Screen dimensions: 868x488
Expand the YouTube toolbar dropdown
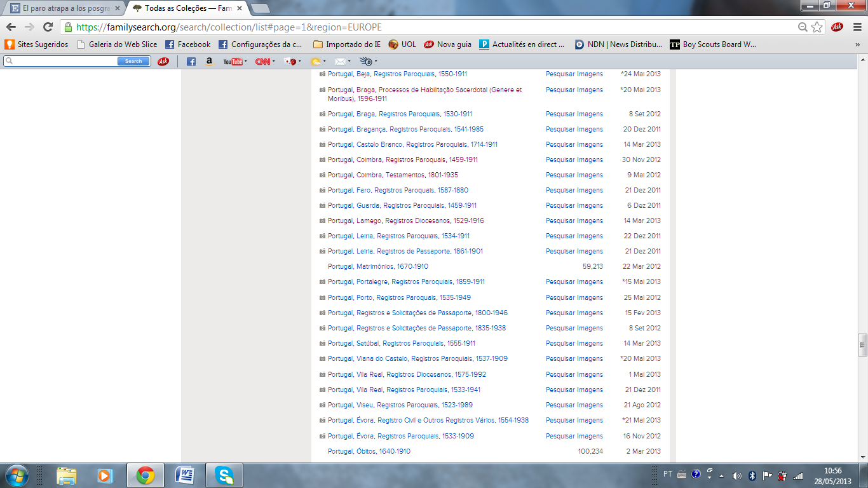[x=246, y=62]
